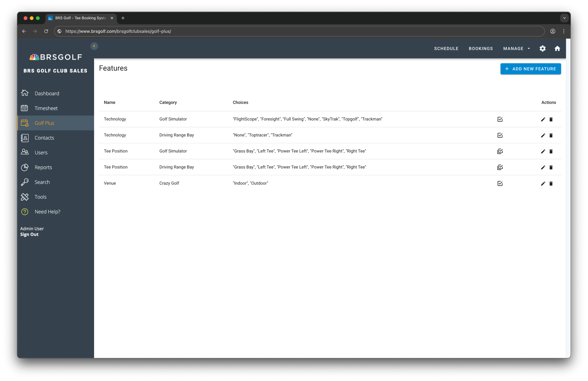
Task: Edit the Venue Crazy Golf feature
Action: (x=543, y=183)
